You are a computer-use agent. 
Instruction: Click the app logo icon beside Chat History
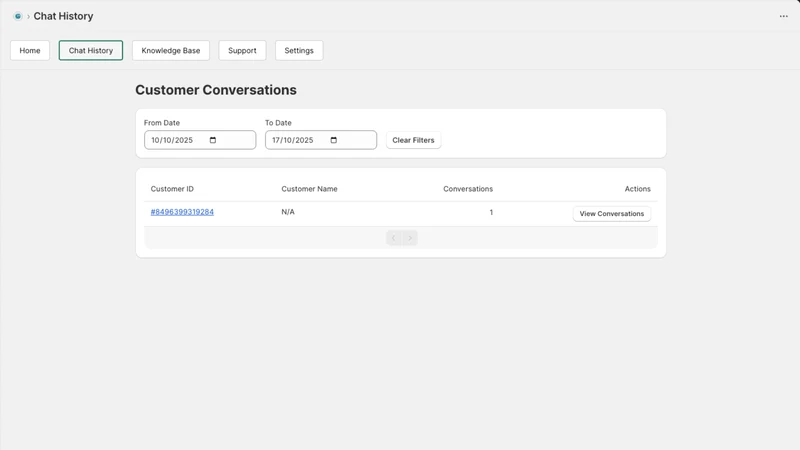pos(18,16)
